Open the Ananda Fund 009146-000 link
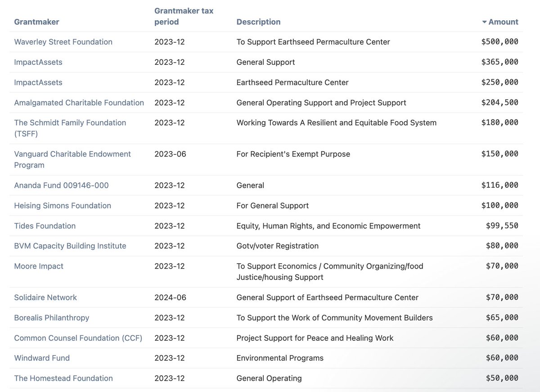 (61, 185)
